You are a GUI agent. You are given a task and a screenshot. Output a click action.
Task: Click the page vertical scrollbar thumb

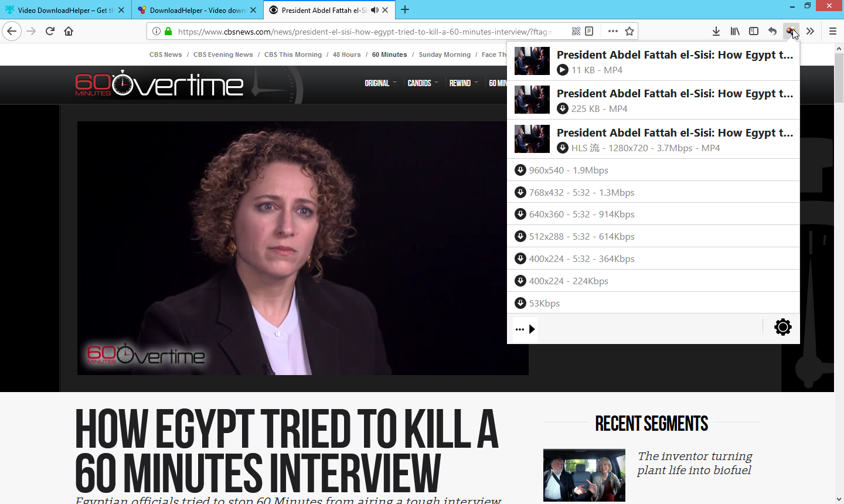839,78
